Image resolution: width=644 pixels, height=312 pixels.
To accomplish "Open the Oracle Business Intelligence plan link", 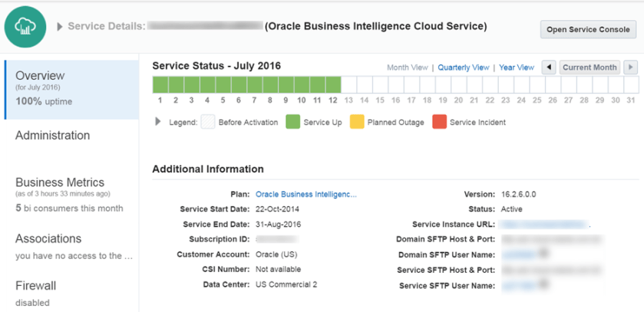I will (305, 195).
